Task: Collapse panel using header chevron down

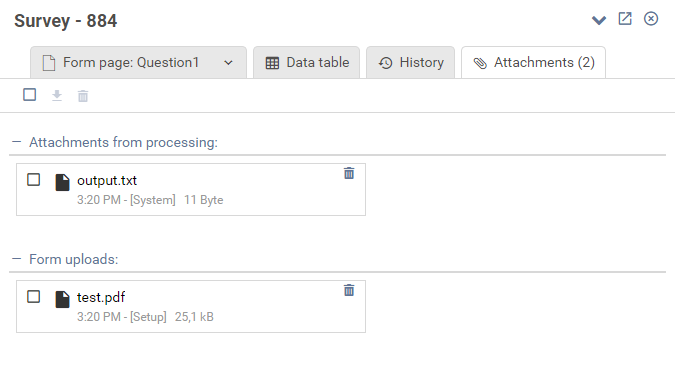Action: [x=599, y=20]
